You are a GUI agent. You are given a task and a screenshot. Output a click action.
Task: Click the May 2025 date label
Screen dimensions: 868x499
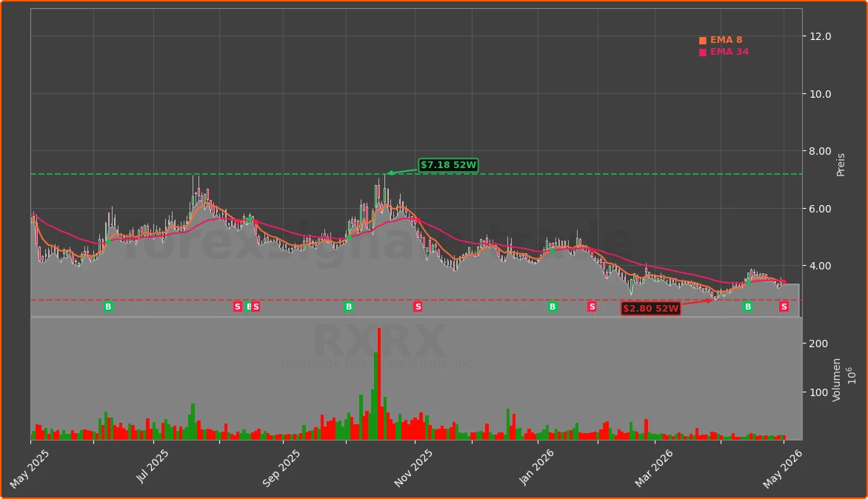(x=30, y=469)
